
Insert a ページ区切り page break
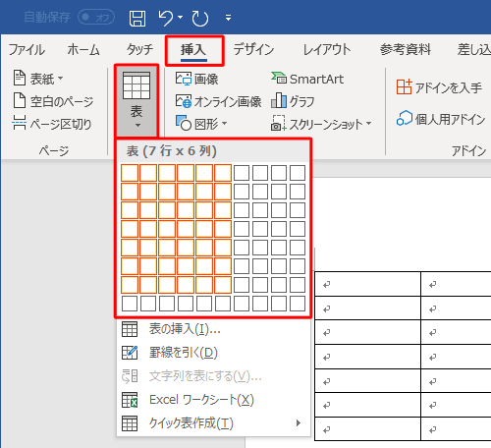(52, 124)
